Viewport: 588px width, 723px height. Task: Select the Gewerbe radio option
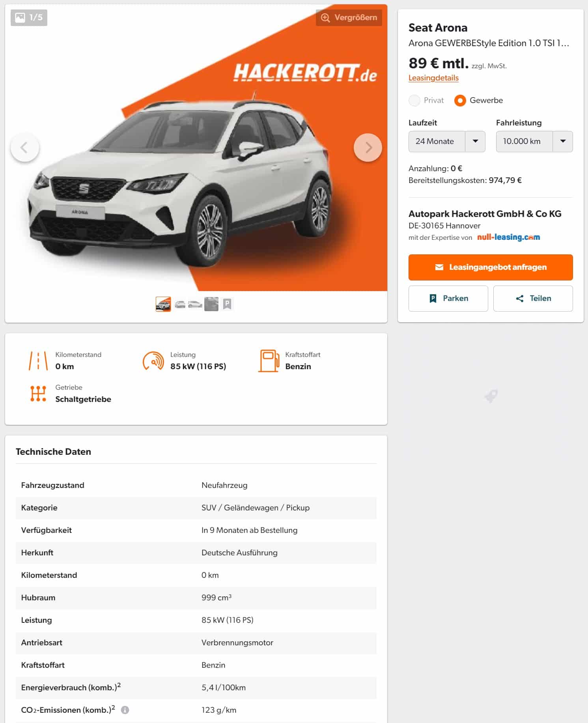460,101
